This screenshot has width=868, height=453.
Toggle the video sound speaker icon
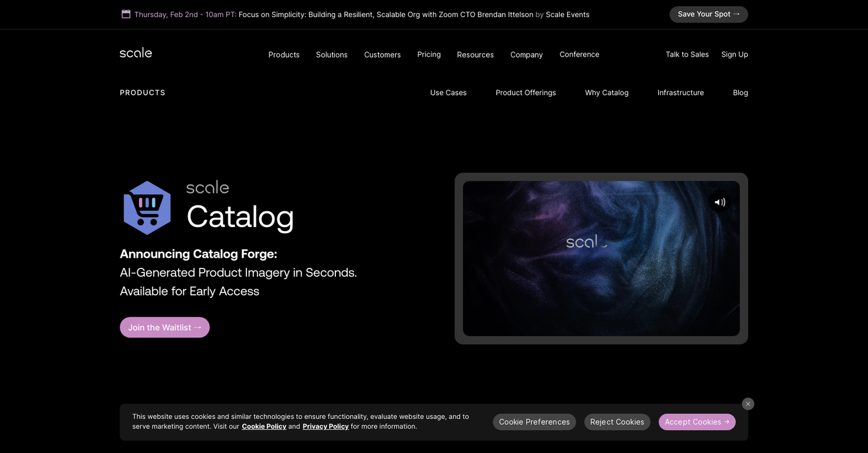(720, 202)
